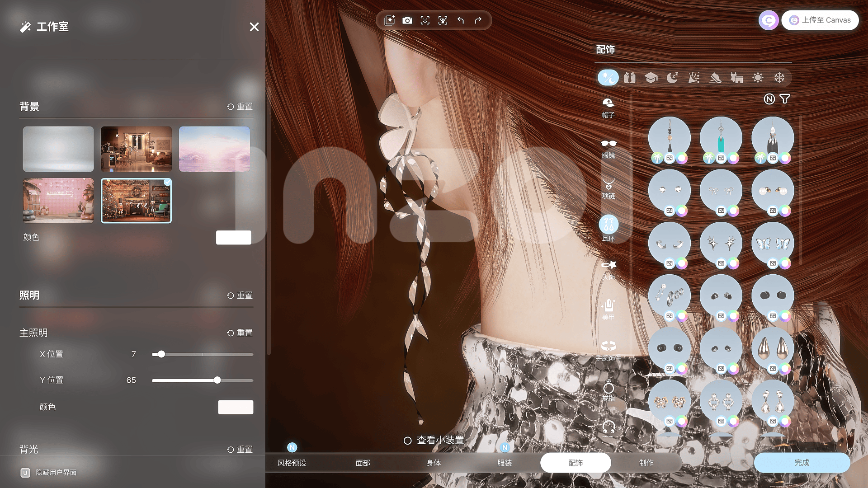
Task: Undo the last change
Action: click(461, 20)
